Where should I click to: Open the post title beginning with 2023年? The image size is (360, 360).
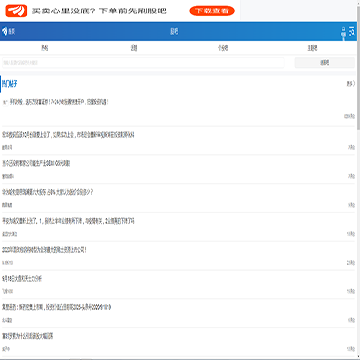click(x=44, y=250)
